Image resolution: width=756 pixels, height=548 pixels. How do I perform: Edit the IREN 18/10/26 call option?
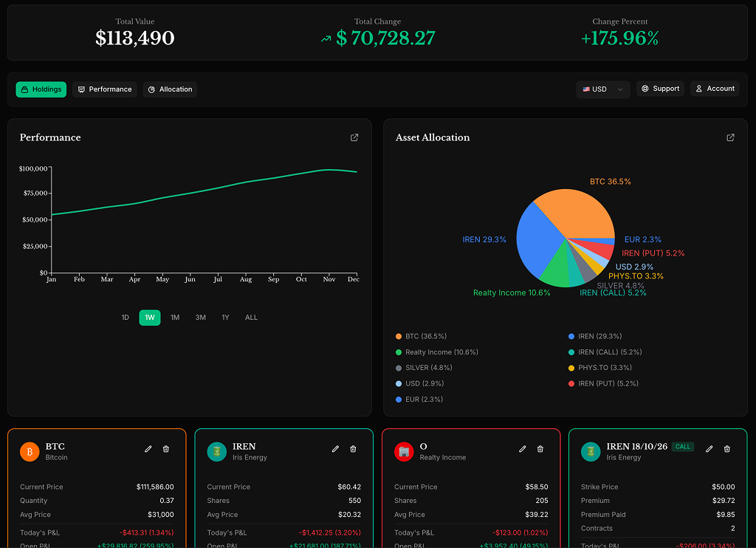(x=709, y=448)
